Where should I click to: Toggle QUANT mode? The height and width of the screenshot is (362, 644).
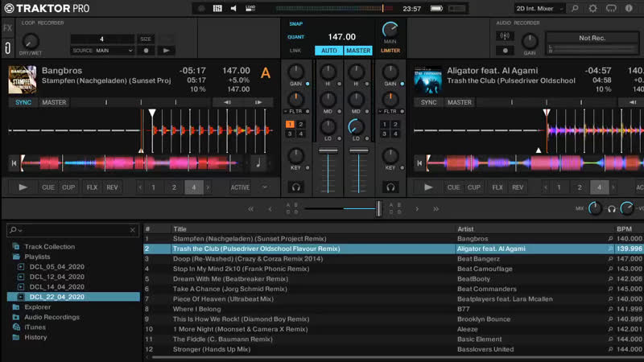[x=295, y=37]
